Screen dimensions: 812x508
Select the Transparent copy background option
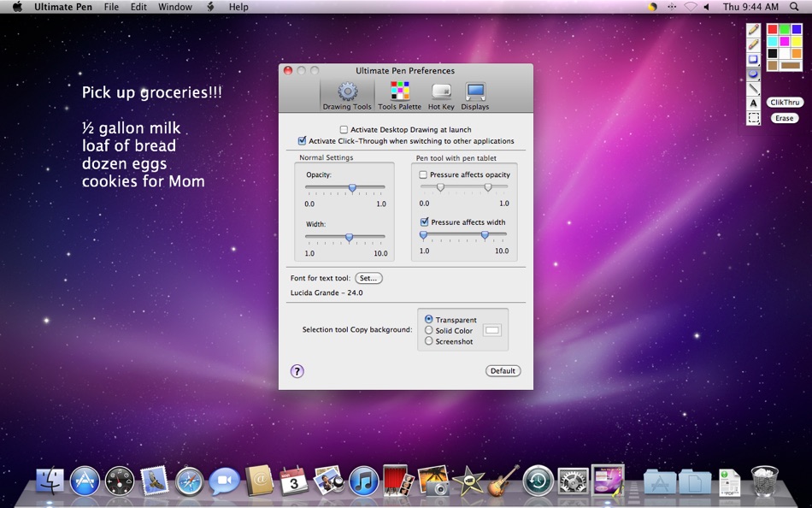pos(429,319)
